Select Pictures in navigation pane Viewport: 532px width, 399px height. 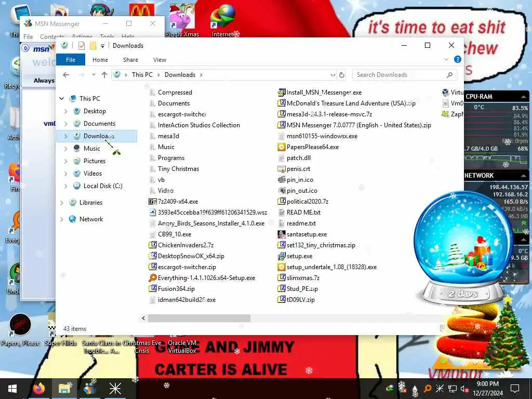95,161
